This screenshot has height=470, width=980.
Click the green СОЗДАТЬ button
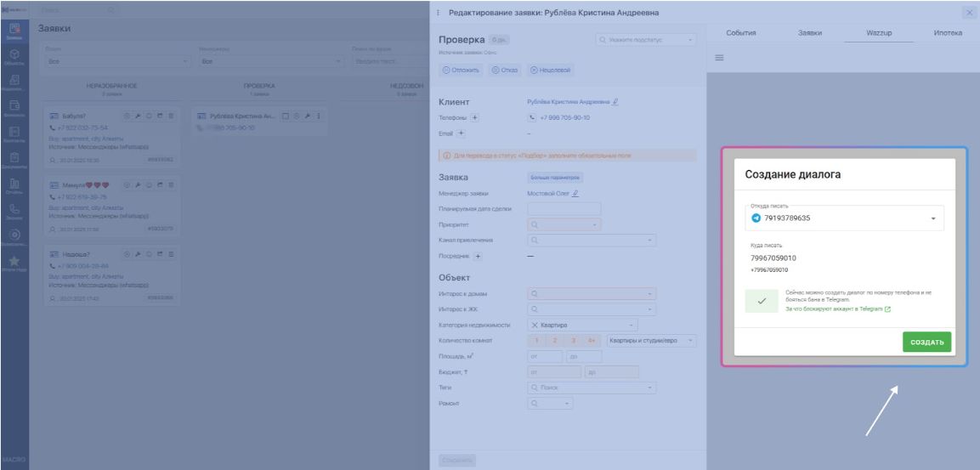(x=926, y=342)
